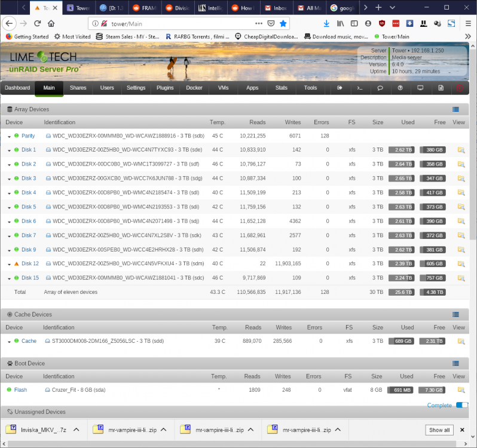Toggle Array Devices list view icon
Image resolution: width=477 pixels, height=448 pixels.
coord(455,109)
